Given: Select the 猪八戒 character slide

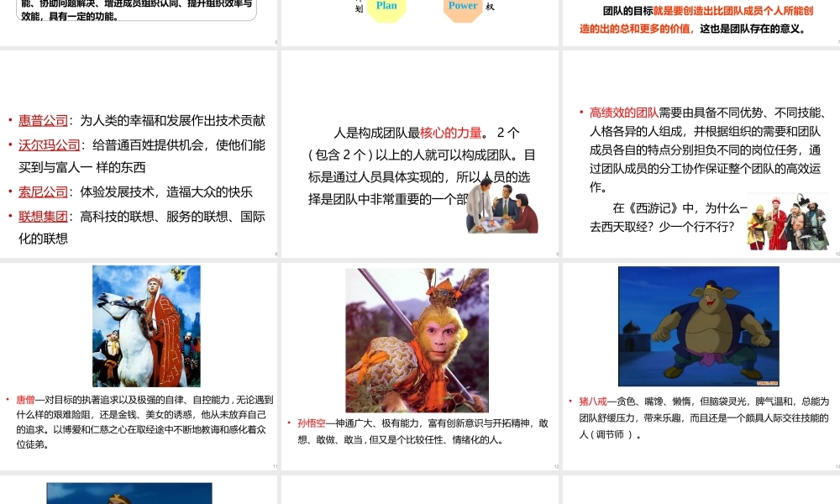Looking at the screenshot, I should pyautogui.click(x=701, y=366).
